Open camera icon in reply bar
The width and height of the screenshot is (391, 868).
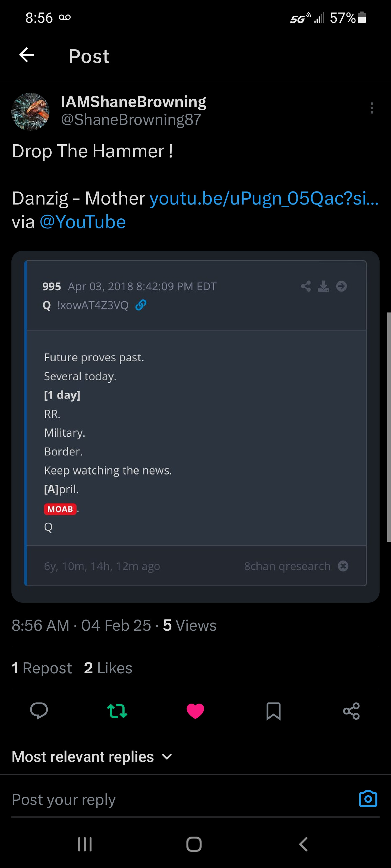click(368, 799)
